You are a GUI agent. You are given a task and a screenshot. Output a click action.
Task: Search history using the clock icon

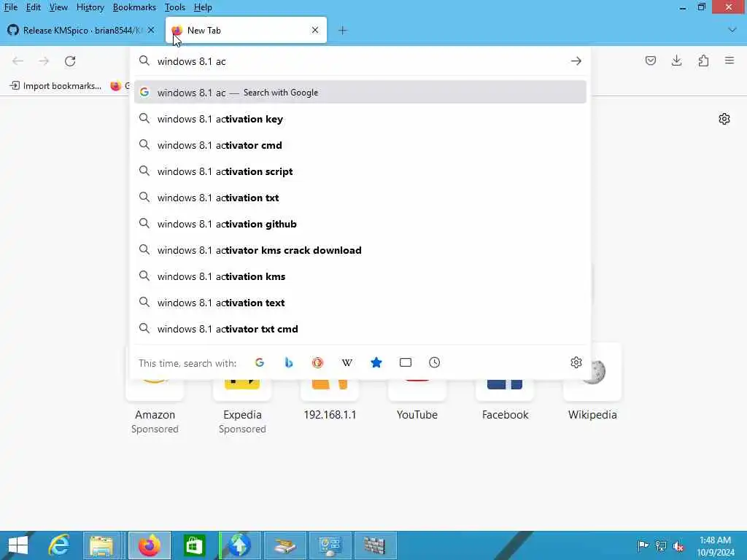[435, 363]
